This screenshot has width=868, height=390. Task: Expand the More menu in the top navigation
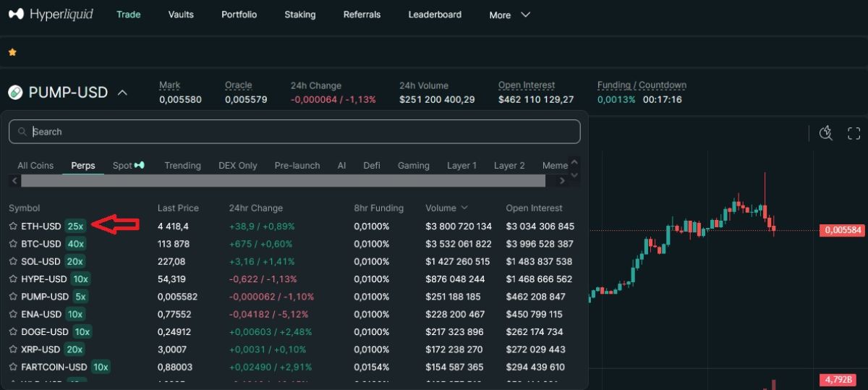coord(509,14)
